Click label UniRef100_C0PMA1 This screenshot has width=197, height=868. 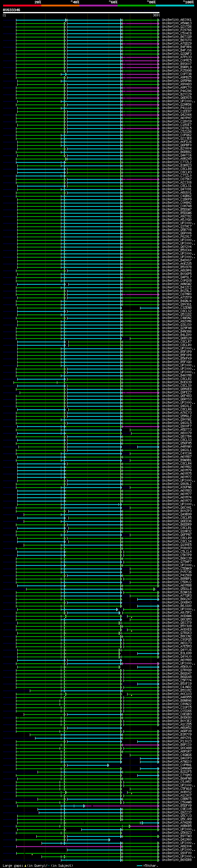(x=177, y=765)
